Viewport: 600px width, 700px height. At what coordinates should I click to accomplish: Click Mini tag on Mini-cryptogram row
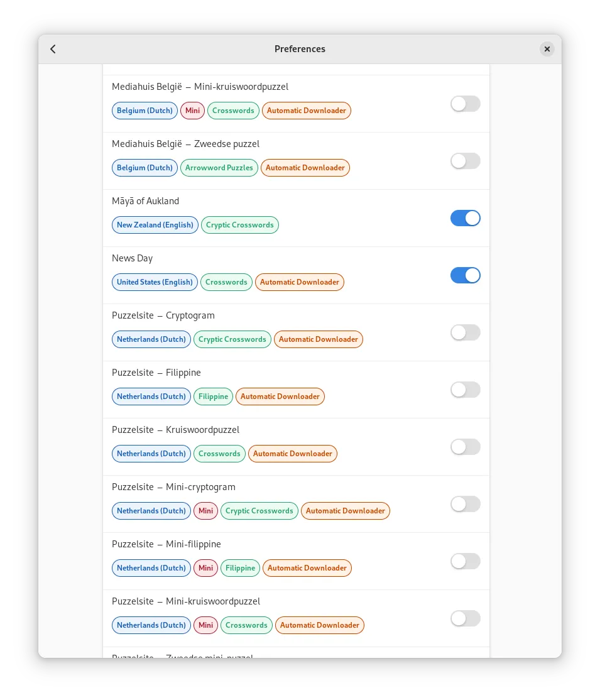(x=205, y=511)
